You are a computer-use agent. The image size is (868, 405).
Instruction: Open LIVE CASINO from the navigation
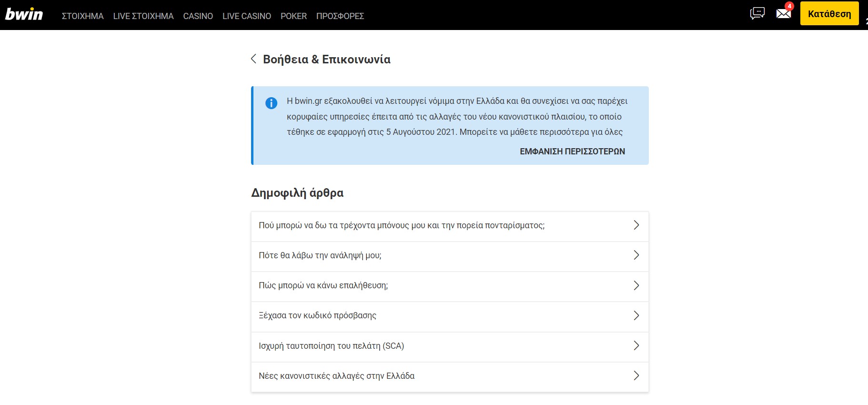247,16
